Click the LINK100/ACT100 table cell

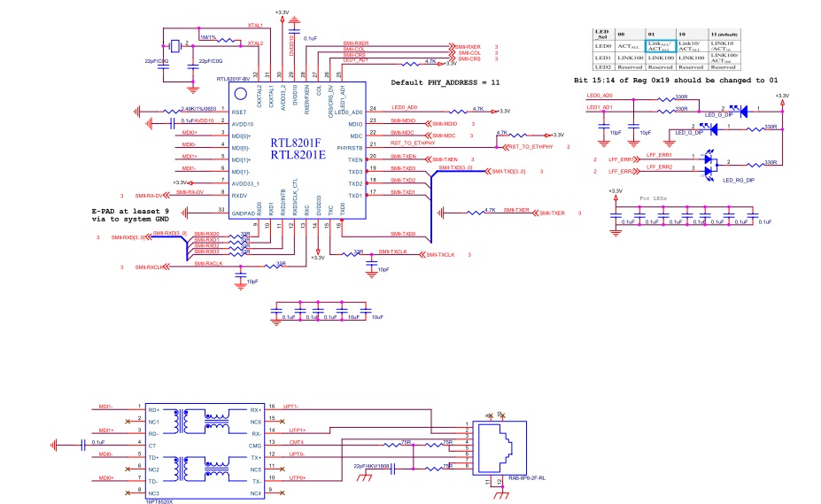coord(724,58)
